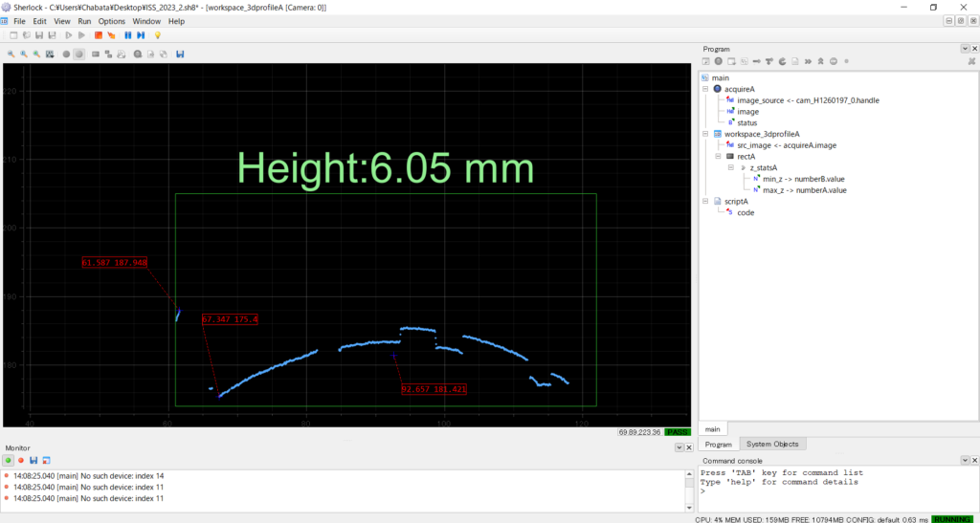Open the Window menu
This screenshot has height=523, width=980.
pyautogui.click(x=146, y=21)
